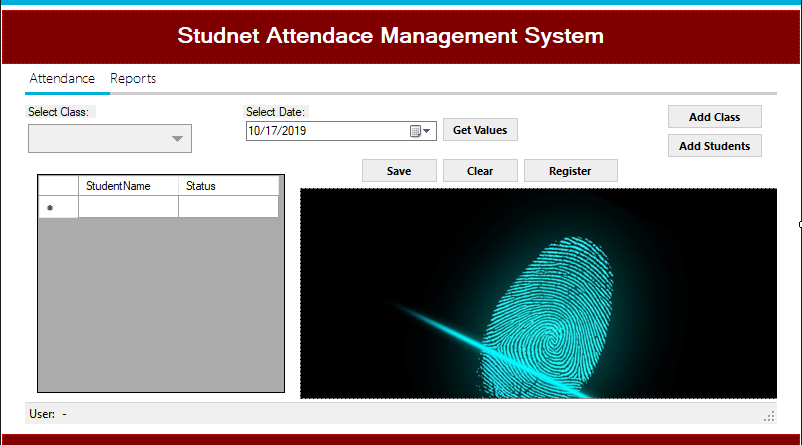This screenshot has width=802, height=445.
Task: Click the Select Class label
Action: (x=58, y=112)
